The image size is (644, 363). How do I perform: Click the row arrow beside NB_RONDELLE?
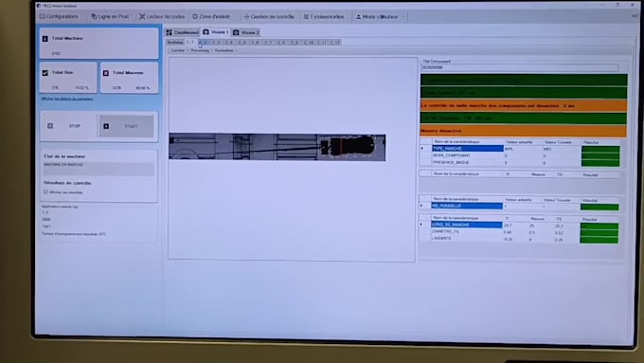[421, 206]
